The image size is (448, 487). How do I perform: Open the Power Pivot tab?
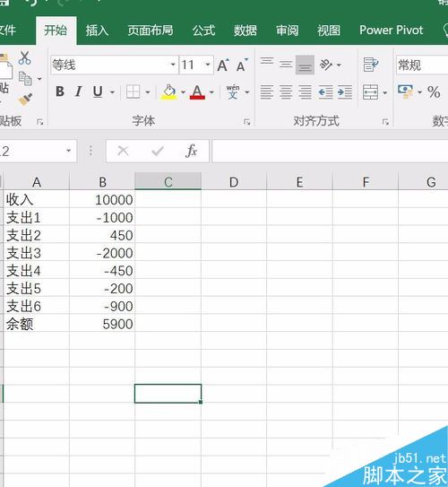click(391, 30)
